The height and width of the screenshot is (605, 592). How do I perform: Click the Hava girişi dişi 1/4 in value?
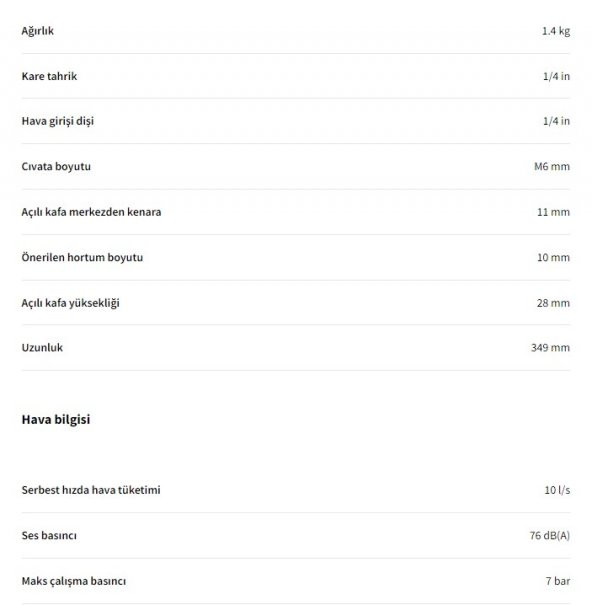click(556, 121)
